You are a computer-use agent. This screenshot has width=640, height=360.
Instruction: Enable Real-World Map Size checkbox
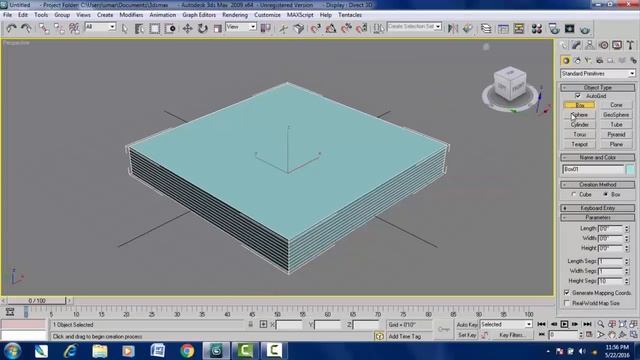pos(567,303)
